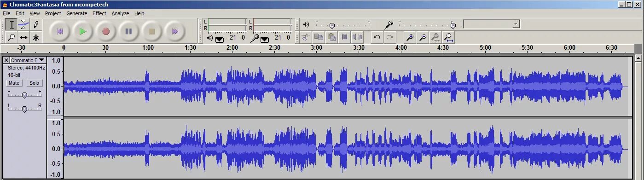Click Trim outside selection icon
Screen dimensions: 644x180
(x=344, y=37)
